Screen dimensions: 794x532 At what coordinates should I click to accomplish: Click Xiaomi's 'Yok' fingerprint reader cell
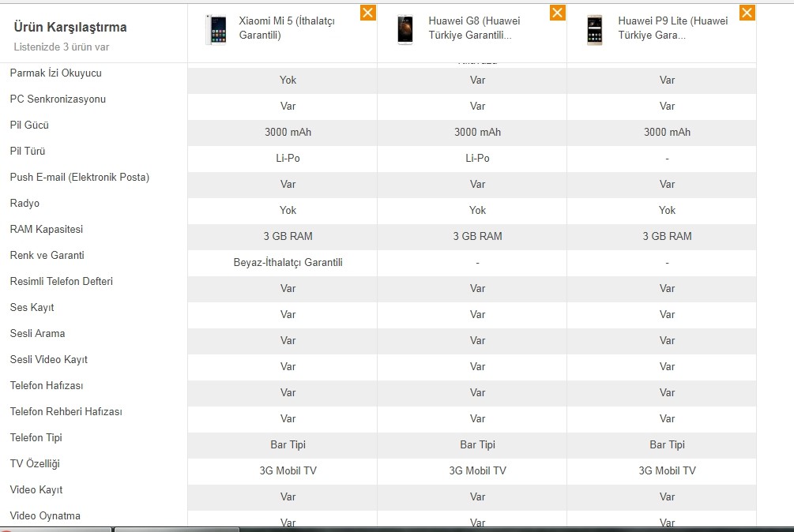[x=288, y=80]
